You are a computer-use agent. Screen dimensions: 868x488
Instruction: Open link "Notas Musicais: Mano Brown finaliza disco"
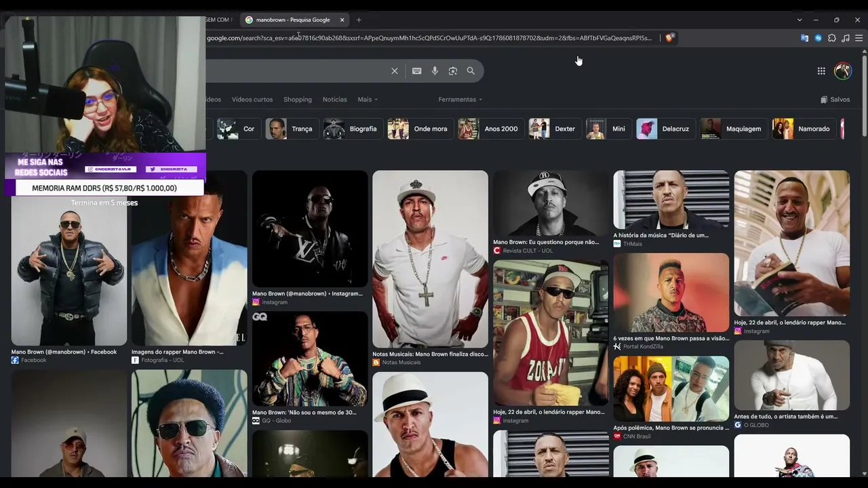pyautogui.click(x=430, y=354)
